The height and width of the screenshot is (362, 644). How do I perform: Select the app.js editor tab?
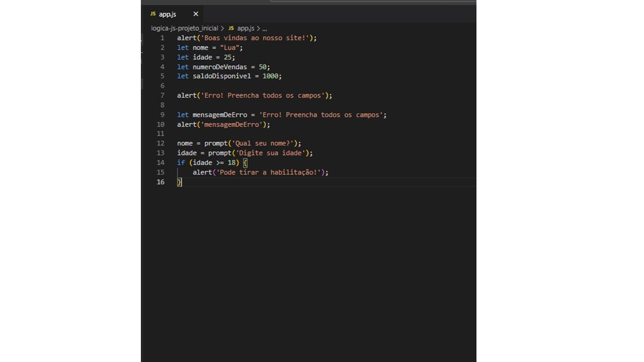pyautogui.click(x=174, y=14)
